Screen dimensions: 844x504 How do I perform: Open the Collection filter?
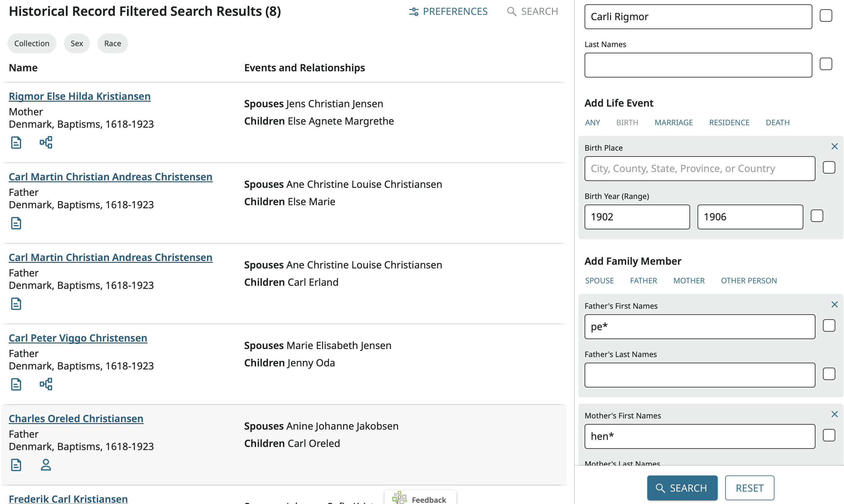[32, 43]
